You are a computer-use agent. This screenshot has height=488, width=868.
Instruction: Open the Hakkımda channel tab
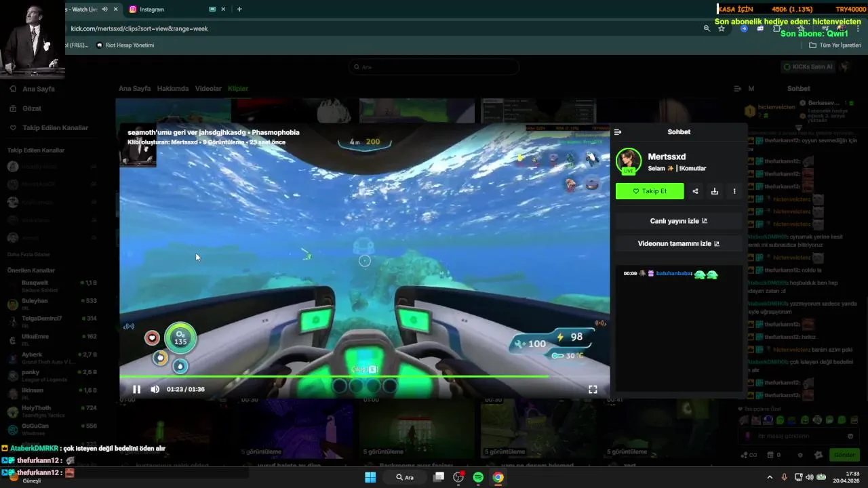coord(173,89)
